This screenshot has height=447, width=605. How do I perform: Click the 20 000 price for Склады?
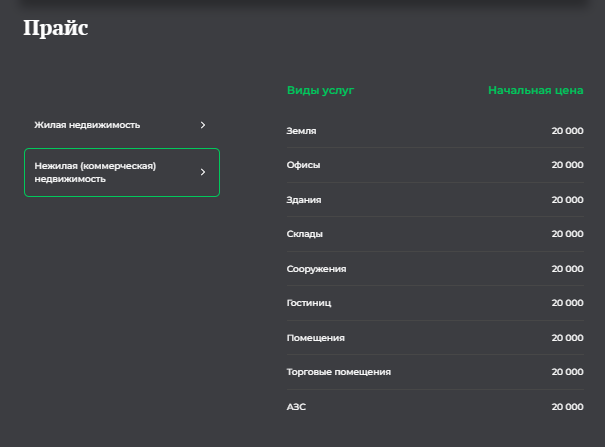566,234
